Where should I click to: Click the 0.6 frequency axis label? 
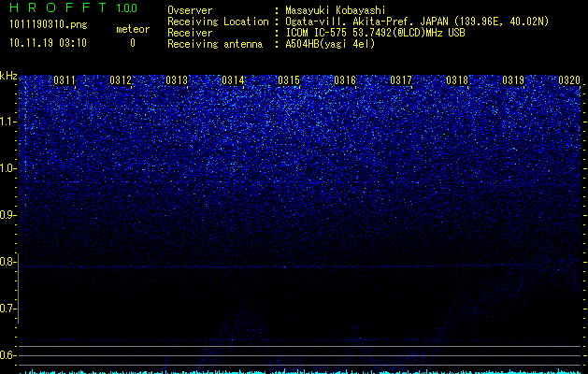[8, 355]
